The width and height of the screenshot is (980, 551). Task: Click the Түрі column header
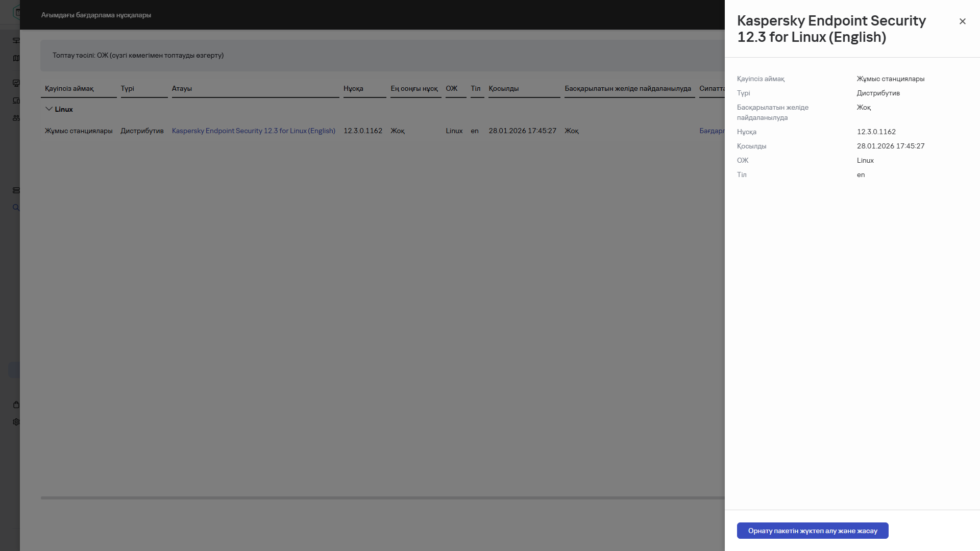[128, 88]
